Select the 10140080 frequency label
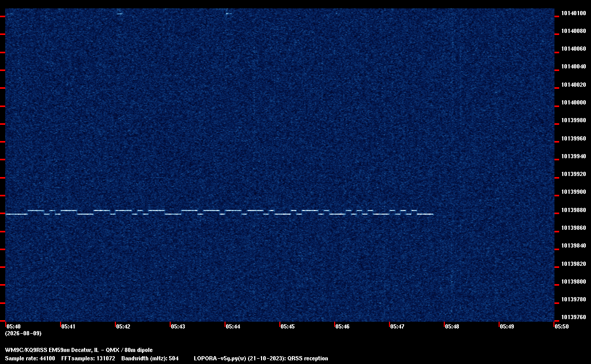 click(573, 31)
